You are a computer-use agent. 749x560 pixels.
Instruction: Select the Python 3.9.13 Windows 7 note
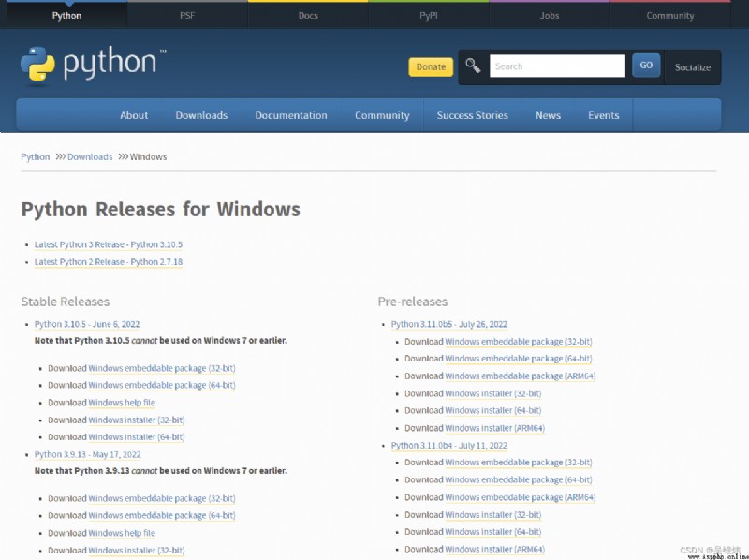(x=160, y=471)
